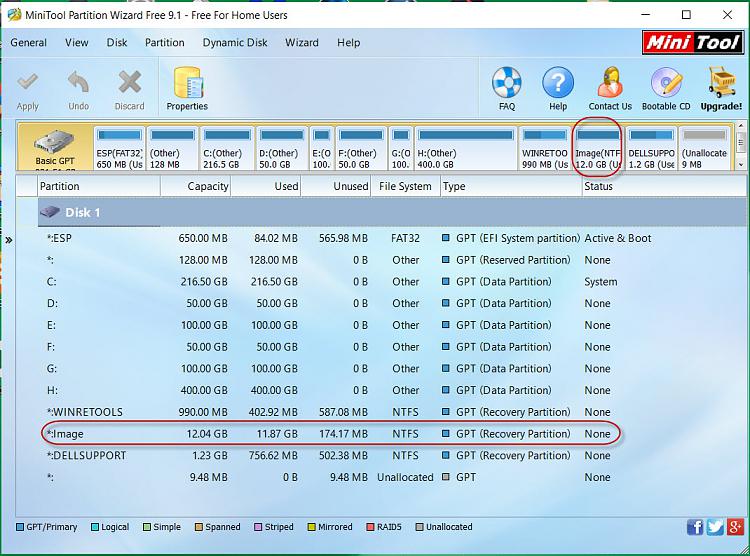
Task: Select the DELLSUPPO block in disk map
Action: click(x=651, y=148)
